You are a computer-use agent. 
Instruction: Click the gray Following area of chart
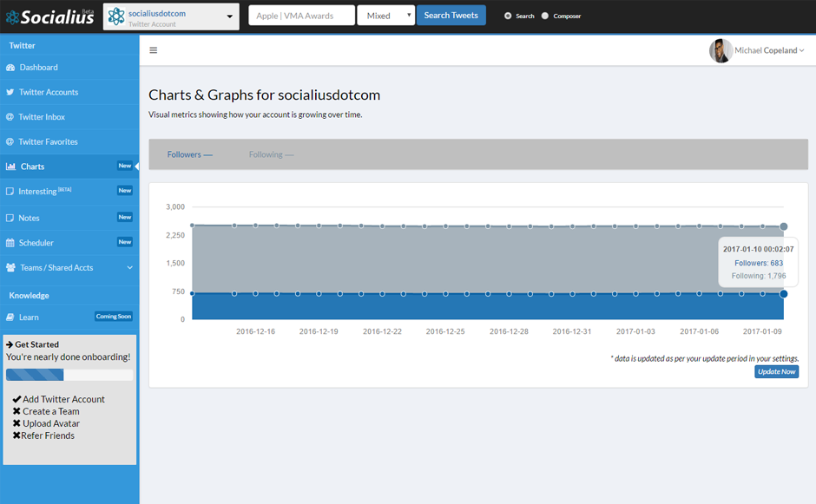coord(488,259)
